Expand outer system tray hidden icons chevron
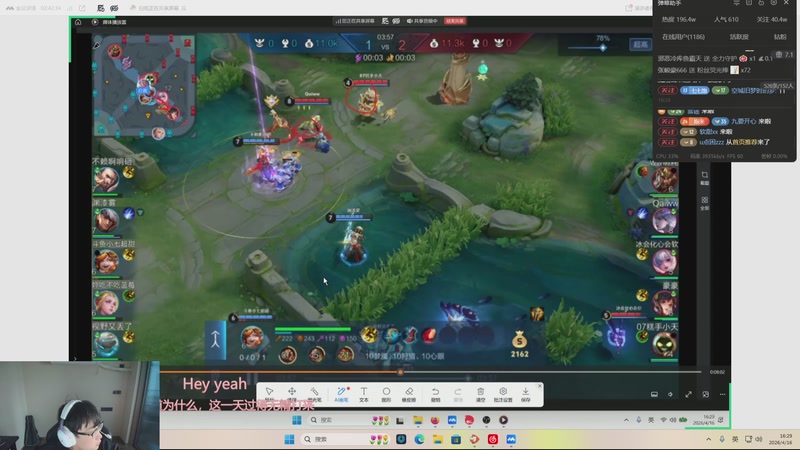Viewport: 800px width, 450px height. point(709,439)
